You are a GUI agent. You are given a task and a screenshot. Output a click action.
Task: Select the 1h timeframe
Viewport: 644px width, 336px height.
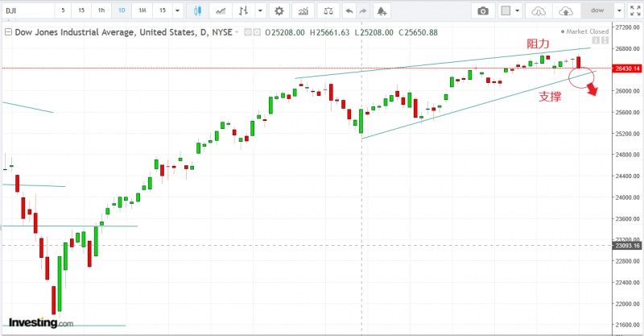tap(101, 11)
